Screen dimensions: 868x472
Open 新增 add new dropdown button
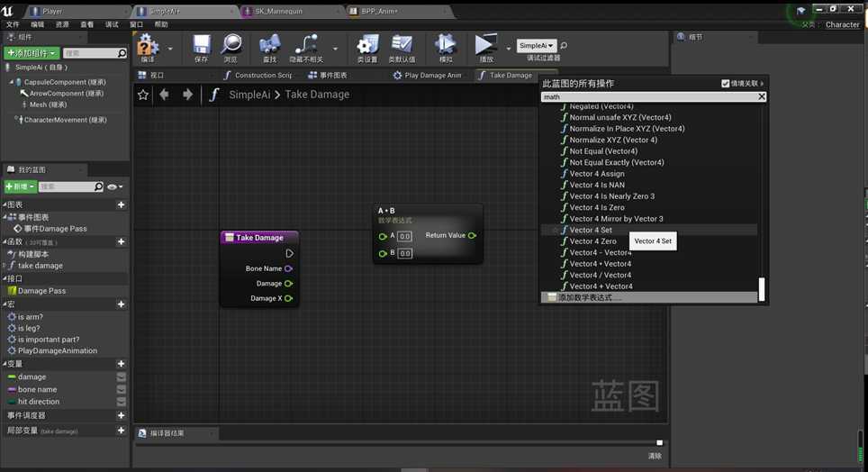tap(21, 186)
